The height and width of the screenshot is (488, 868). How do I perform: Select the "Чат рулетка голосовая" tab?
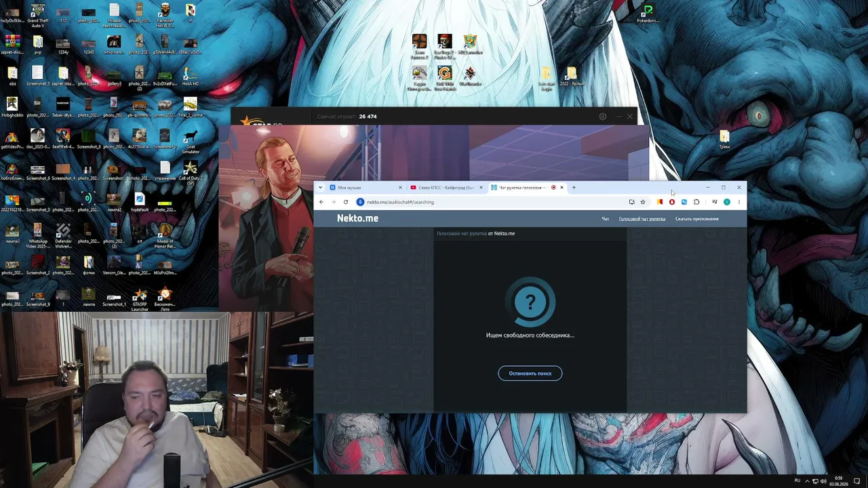tap(527, 188)
